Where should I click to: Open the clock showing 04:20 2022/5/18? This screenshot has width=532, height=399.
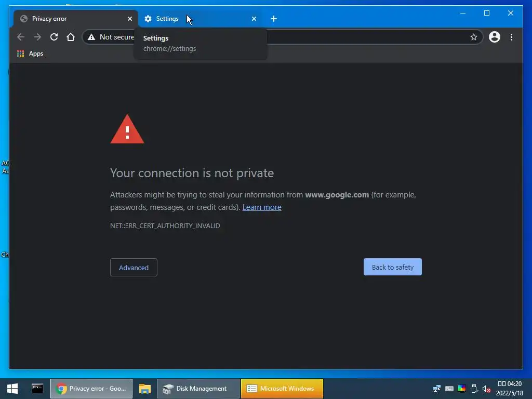coord(510,389)
